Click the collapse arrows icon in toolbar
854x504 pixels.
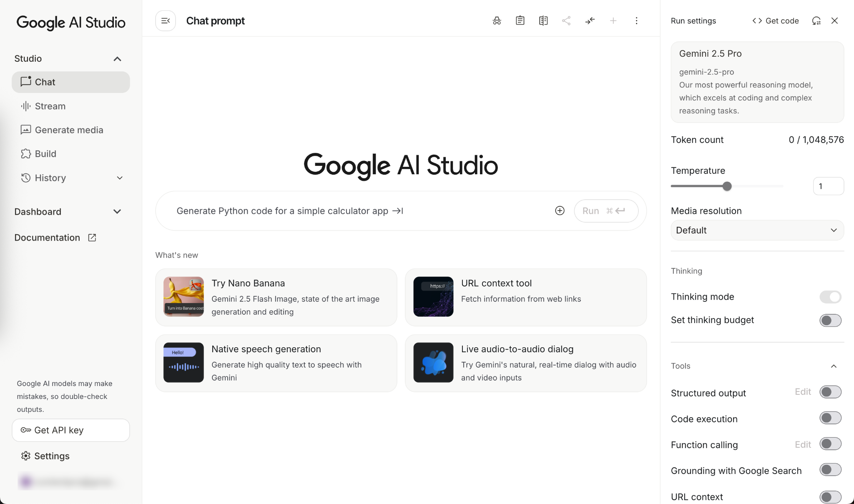coord(590,21)
